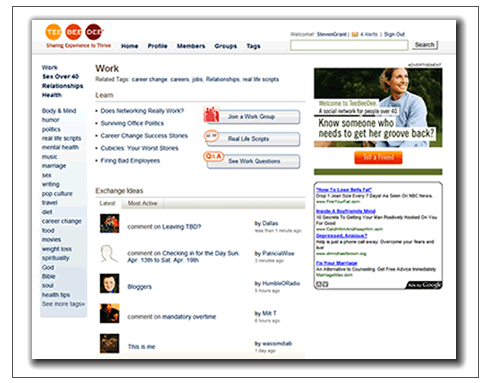
Task: Click inside the search input field
Action: pos(349,45)
